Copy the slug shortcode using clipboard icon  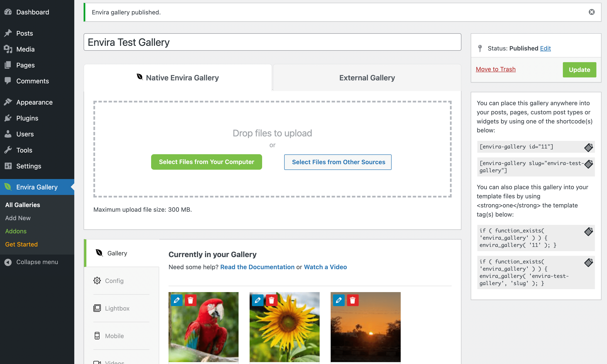588,164
